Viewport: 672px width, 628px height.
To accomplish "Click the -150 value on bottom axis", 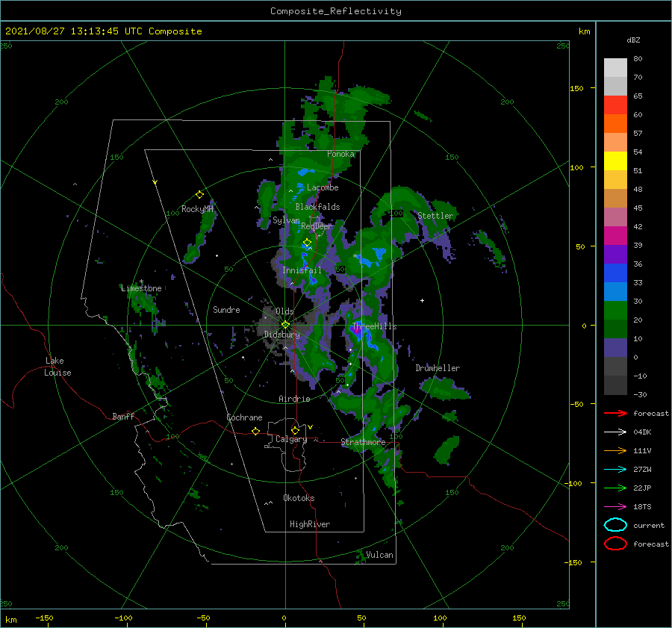I will (x=44, y=618).
